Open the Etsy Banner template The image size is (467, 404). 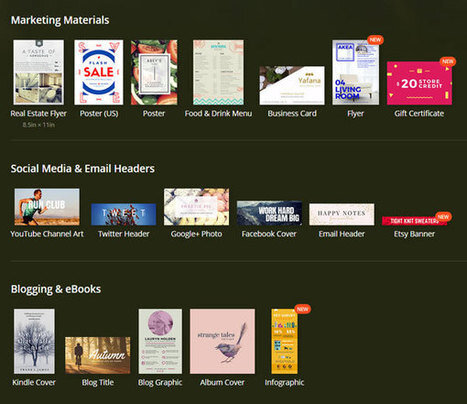tap(414, 221)
